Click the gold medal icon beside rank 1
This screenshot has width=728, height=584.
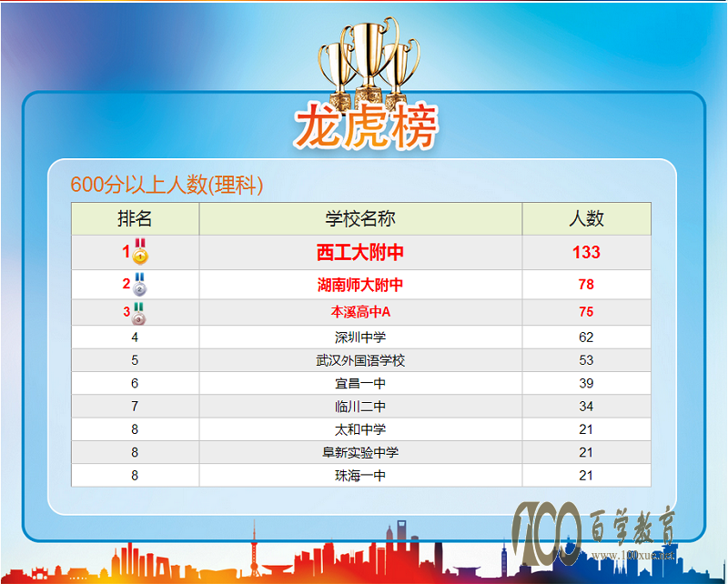point(140,252)
